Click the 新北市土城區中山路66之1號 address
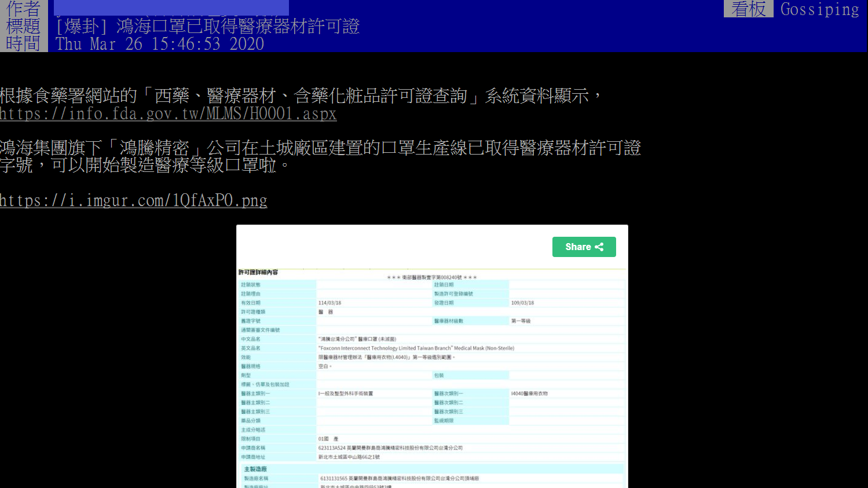The width and height of the screenshot is (868, 488). click(x=349, y=457)
